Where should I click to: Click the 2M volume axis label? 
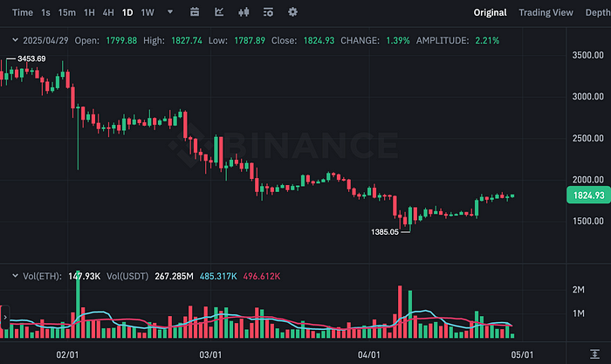pyautogui.click(x=578, y=290)
